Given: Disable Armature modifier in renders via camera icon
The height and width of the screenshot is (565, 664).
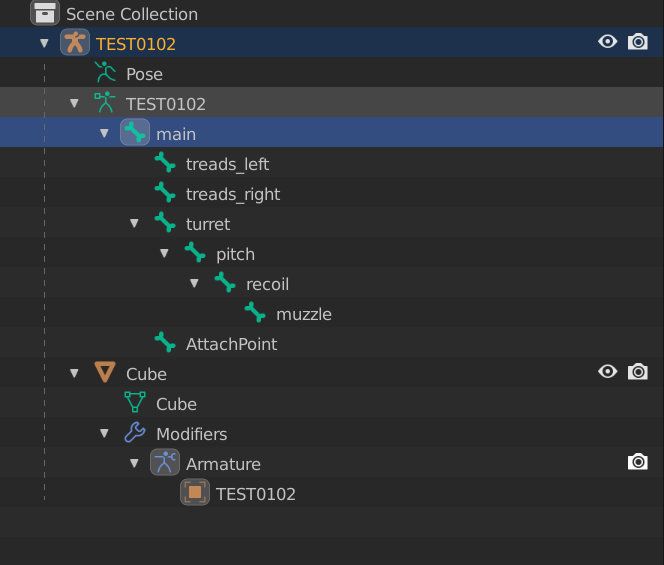Looking at the screenshot, I should click(x=638, y=462).
